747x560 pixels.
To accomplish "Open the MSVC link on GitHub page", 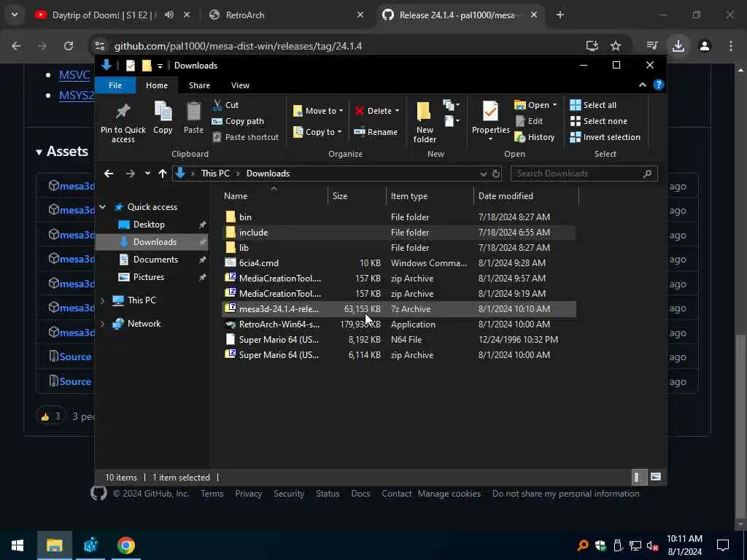I will coord(74,75).
